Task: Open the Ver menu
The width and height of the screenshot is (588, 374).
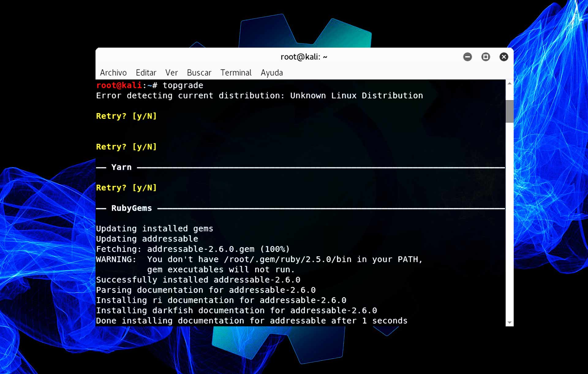Action: pyautogui.click(x=171, y=73)
